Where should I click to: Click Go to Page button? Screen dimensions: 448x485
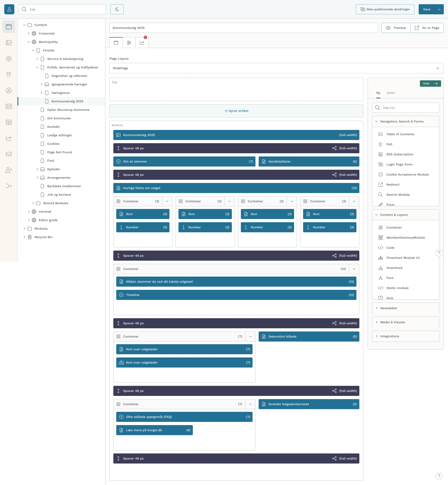pos(427,28)
